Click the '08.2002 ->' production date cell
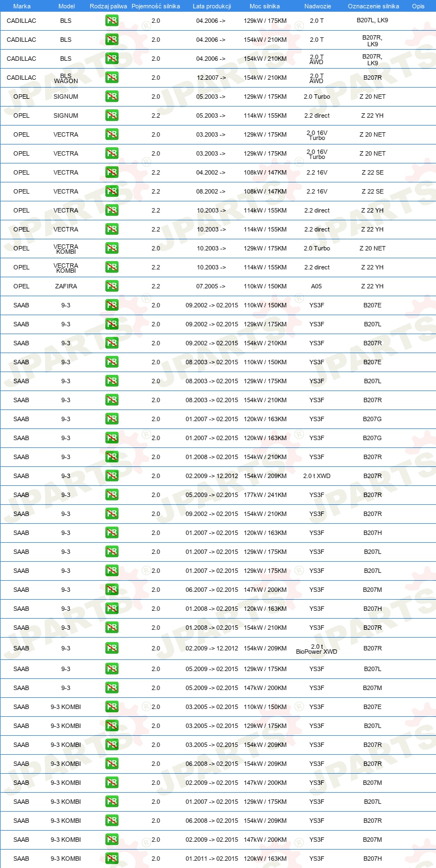The height and width of the screenshot is (868, 436). [211, 191]
